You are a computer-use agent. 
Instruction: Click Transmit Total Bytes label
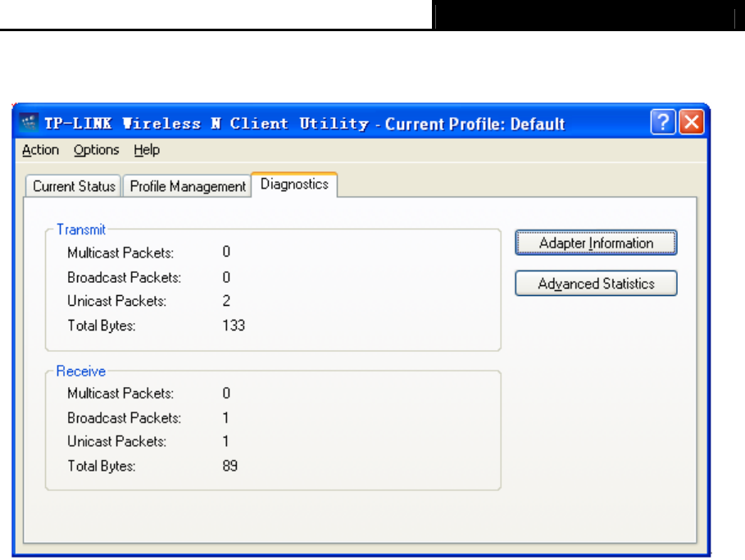coord(102,326)
